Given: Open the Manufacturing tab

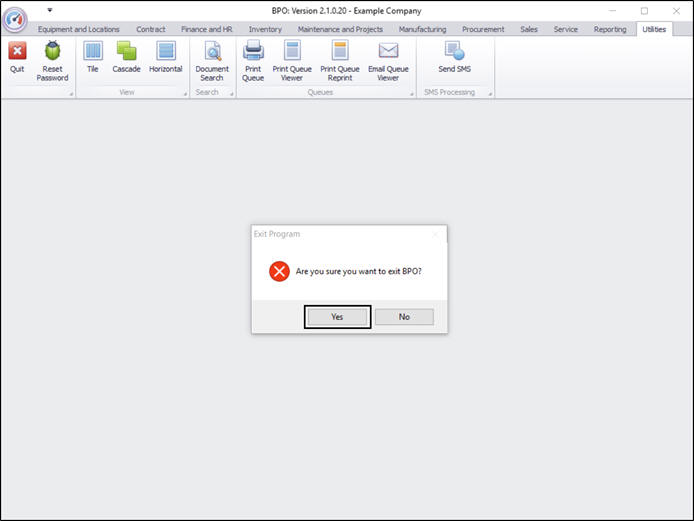Looking at the screenshot, I should [423, 29].
